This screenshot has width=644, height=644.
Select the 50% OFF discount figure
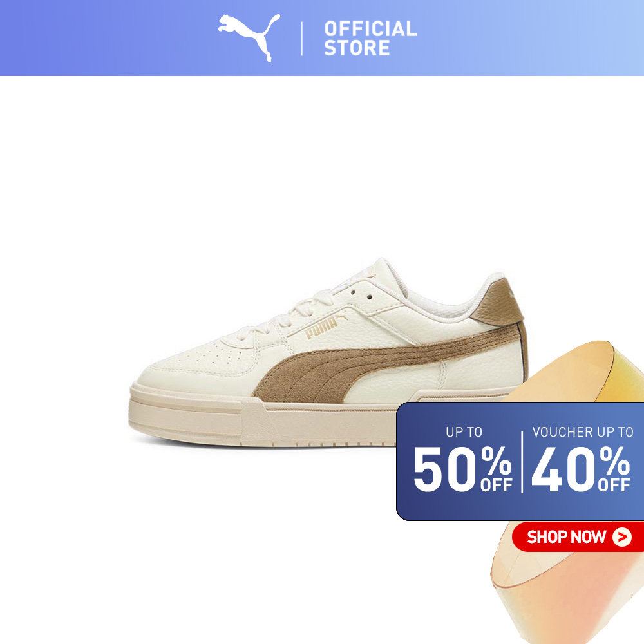click(x=462, y=469)
